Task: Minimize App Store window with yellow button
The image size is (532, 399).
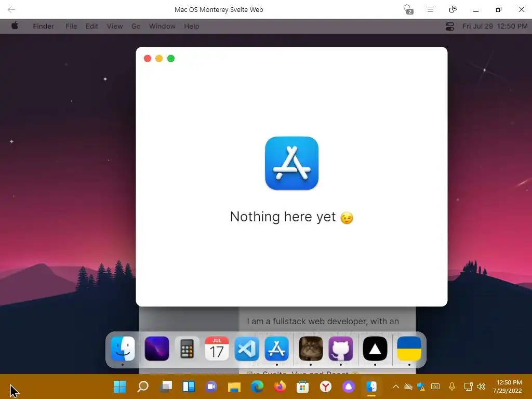Action: click(x=159, y=58)
